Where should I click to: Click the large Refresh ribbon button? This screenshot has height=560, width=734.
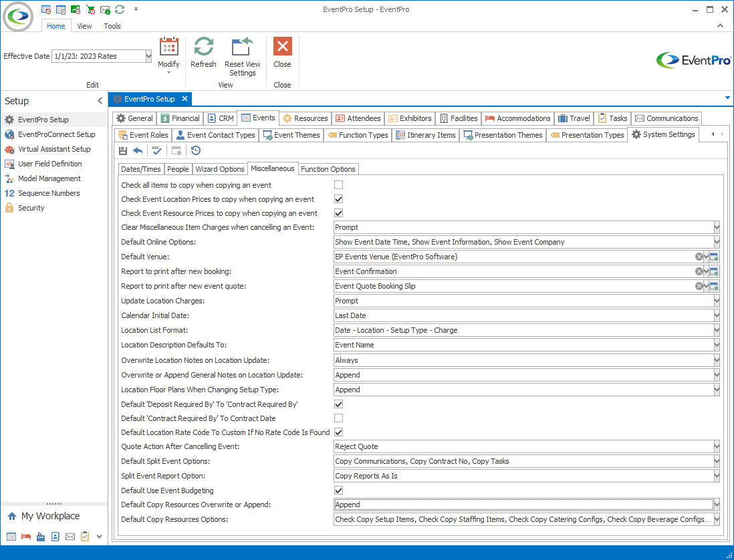click(x=203, y=53)
